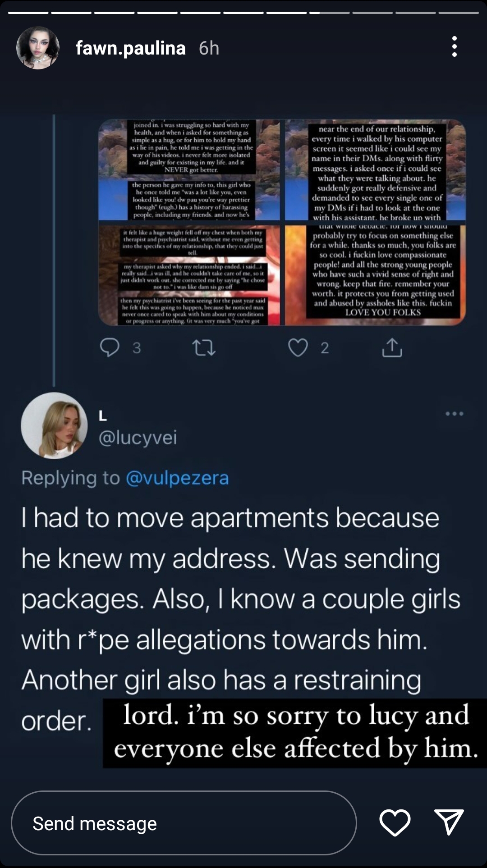This screenshot has height=868, width=487.
Task: View lucyvei's profile avatar
Action: click(54, 425)
